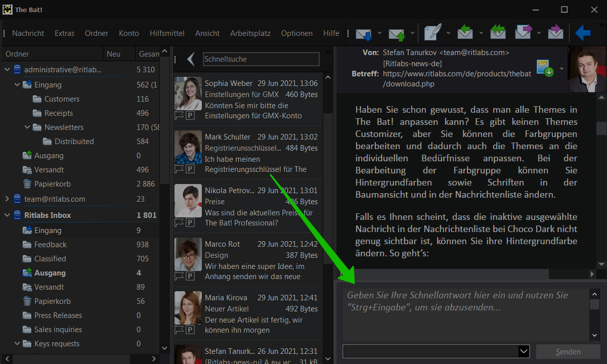Open the dropdown arrow beside Forward icon

point(539,33)
